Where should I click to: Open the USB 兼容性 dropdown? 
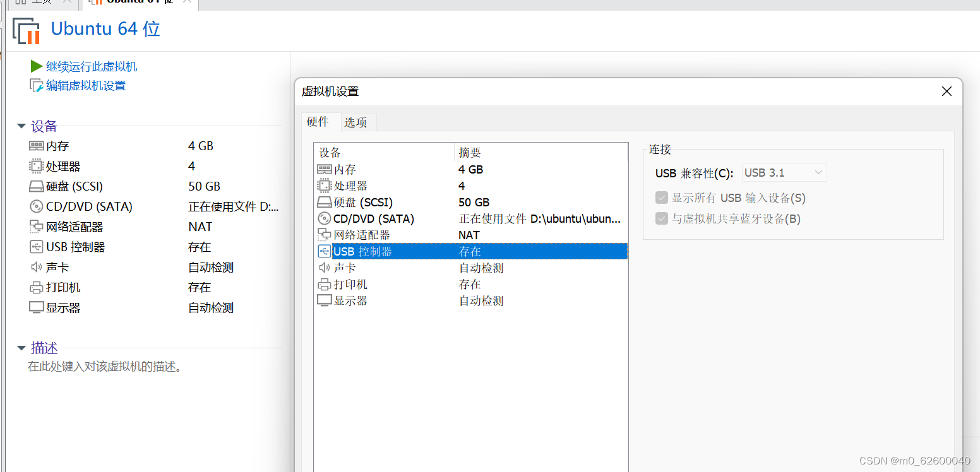tap(784, 172)
